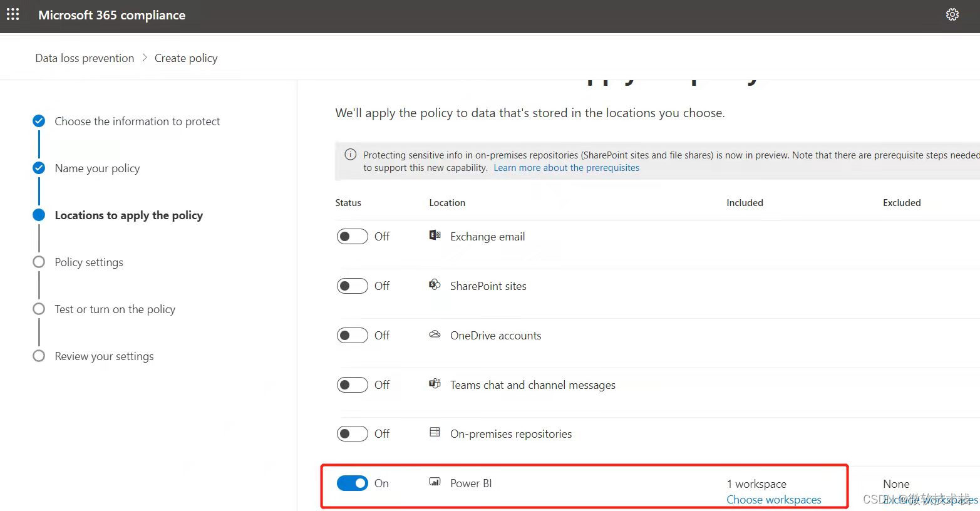
Task: Click the On-premises repositories label
Action: tap(511, 434)
